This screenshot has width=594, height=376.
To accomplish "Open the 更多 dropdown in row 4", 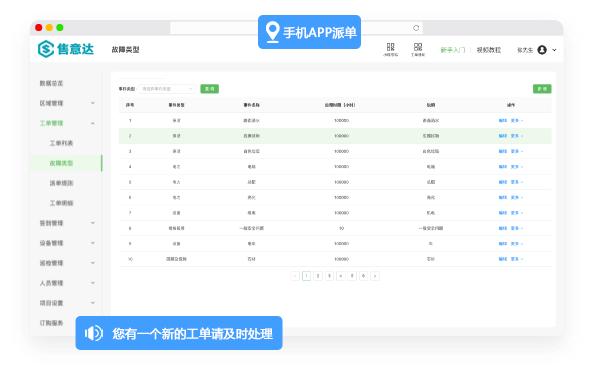I will point(517,167).
